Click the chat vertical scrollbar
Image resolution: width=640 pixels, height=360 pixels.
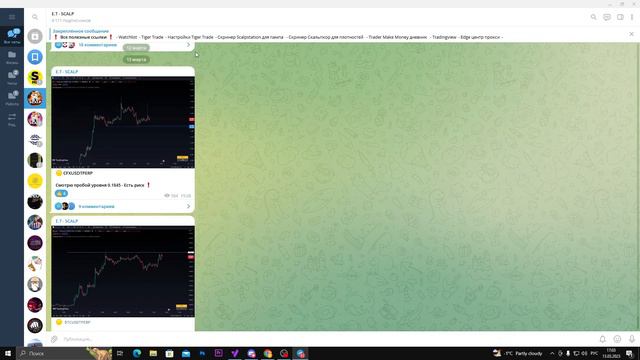click(x=639, y=186)
